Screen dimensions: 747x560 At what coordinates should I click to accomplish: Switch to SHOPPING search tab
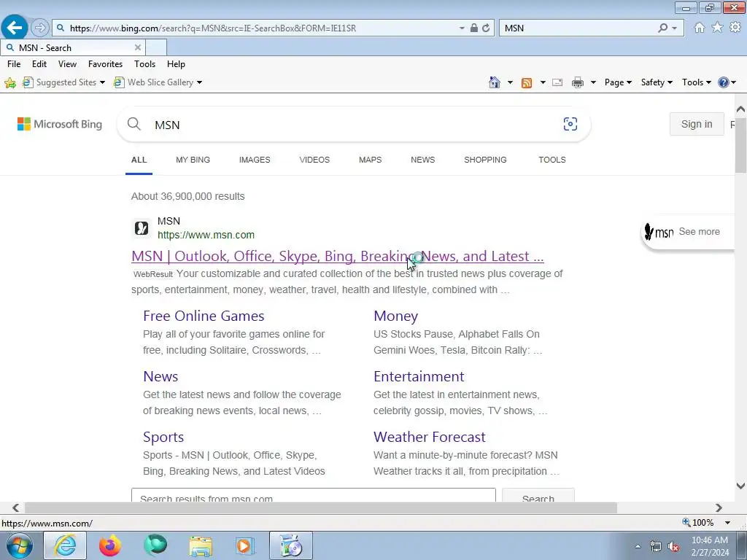(x=485, y=160)
